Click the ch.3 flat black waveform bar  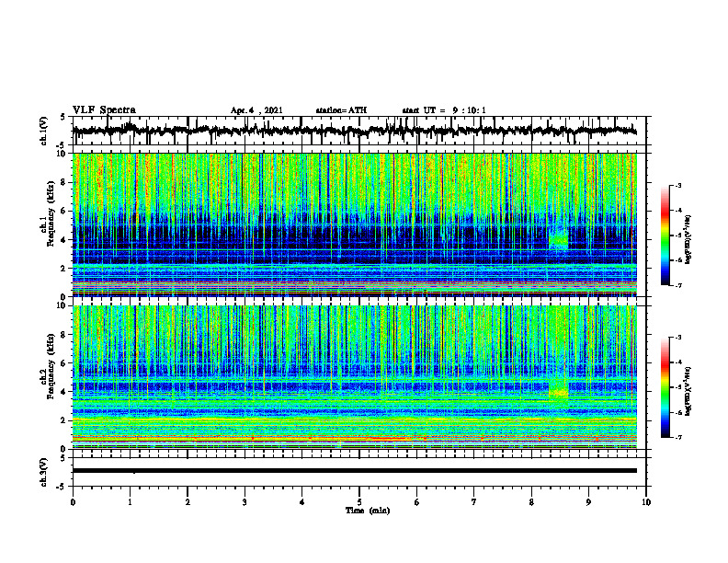tap(354, 471)
